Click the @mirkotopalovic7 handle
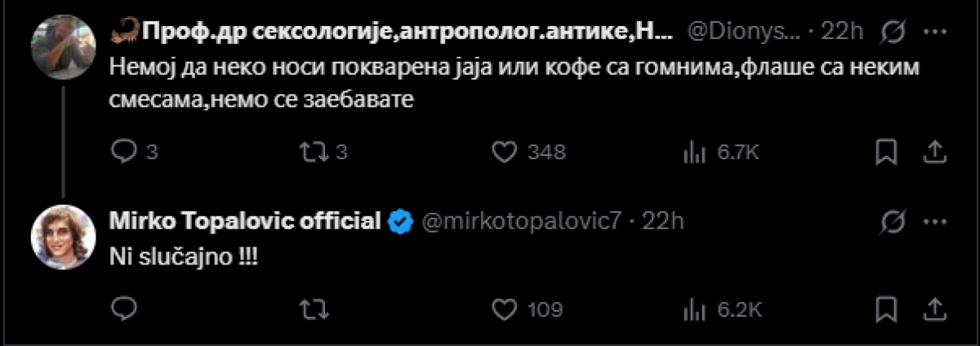This screenshot has width=980, height=346. point(523,220)
